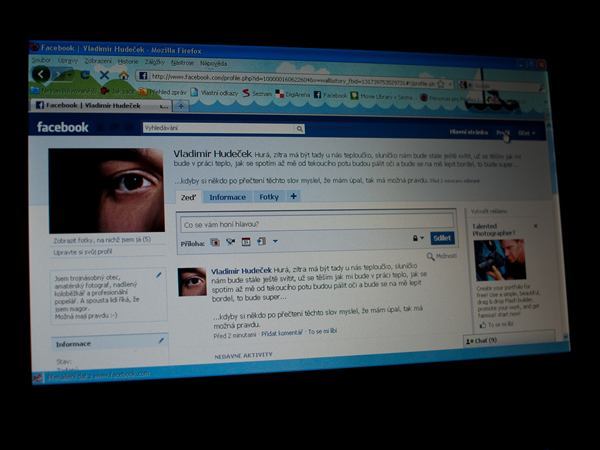Stop loading with the X toolbar icon
This screenshot has height=450, width=600.
pyautogui.click(x=104, y=75)
